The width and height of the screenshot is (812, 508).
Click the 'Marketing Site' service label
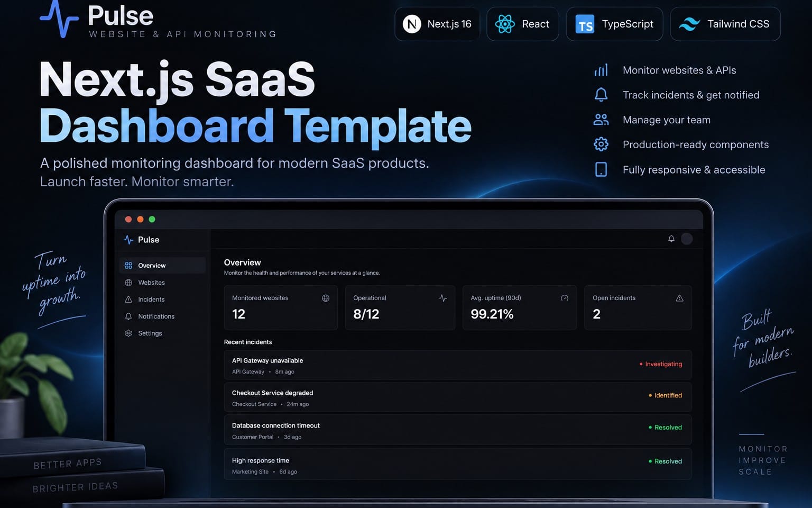point(250,472)
